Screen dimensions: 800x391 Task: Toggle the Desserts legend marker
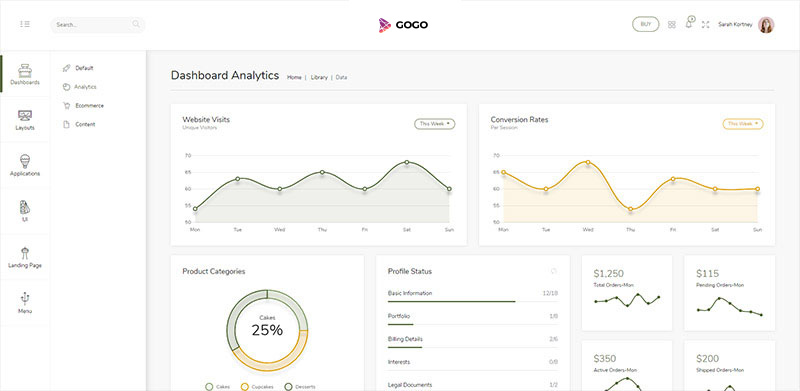point(288,387)
